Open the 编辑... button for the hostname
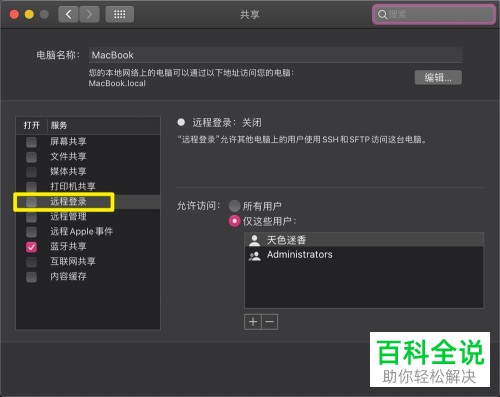This screenshot has width=500, height=397. click(x=438, y=78)
